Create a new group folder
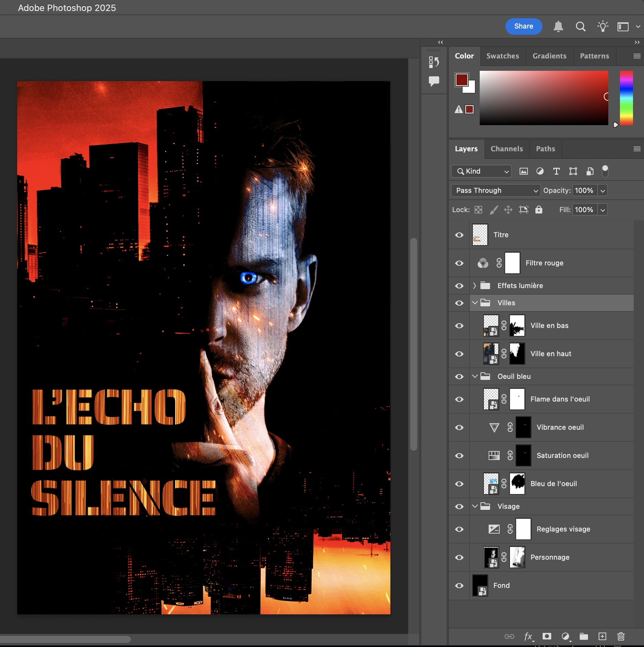644x647 pixels. point(584,636)
